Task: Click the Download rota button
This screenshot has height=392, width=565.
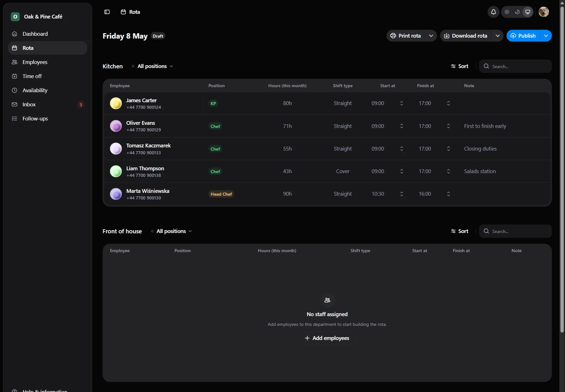Action: click(466, 36)
